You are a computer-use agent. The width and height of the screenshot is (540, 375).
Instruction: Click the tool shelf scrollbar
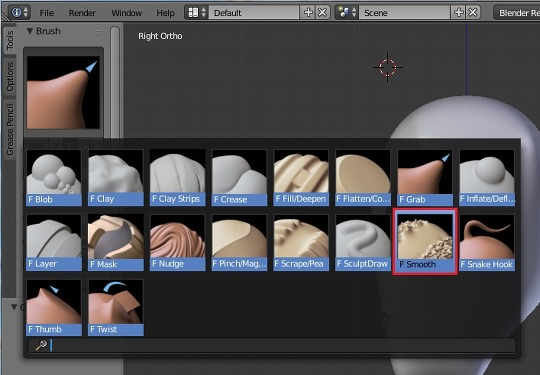(x=115, y=83)
